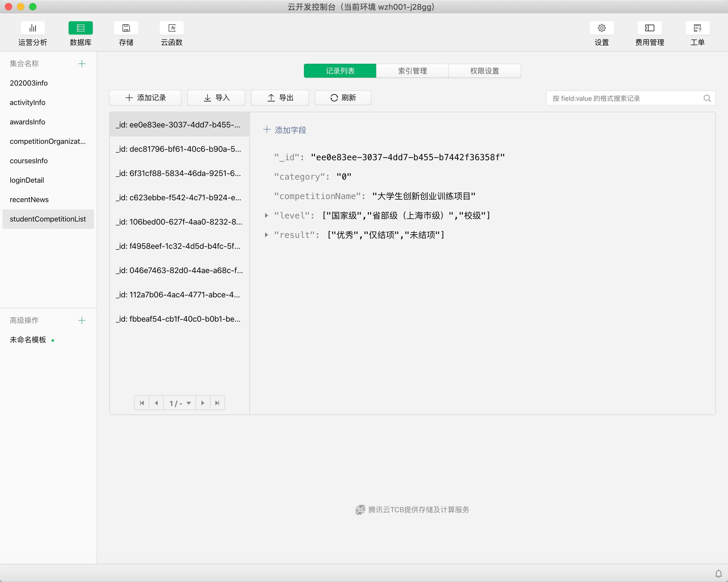728x582 pixels.
Task: Click the search magnifier icon
Action: coord(707,98)
